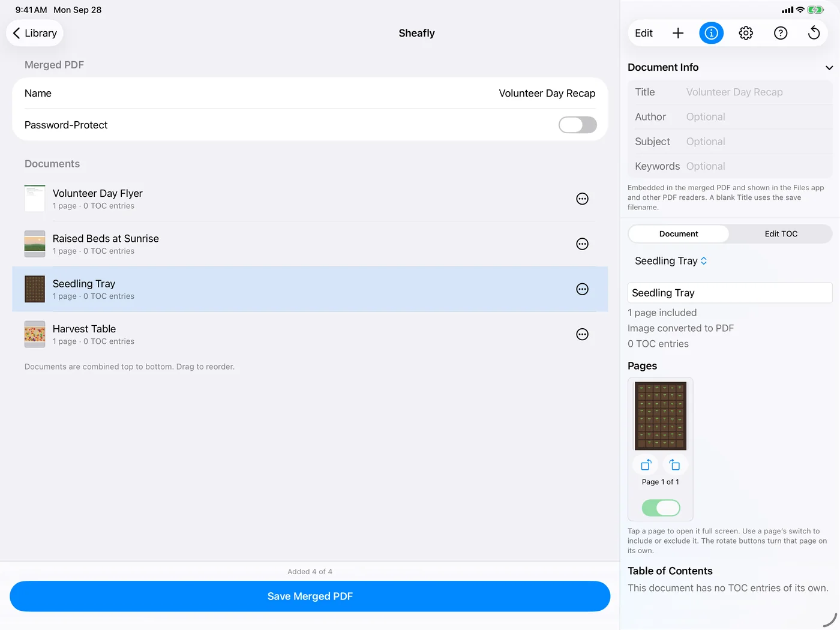Click the Keywords optional field
840x630 pixels.
[x=730, y=166]
